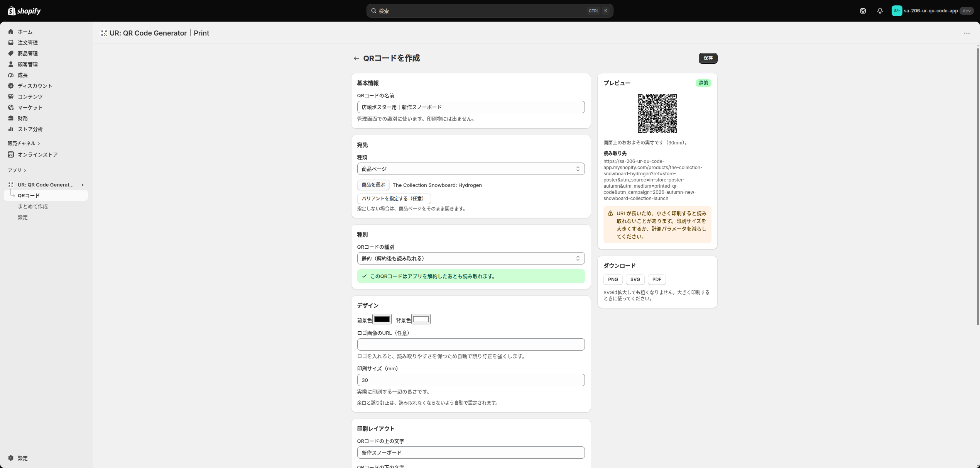Image resolution: width=980 pixels, height=468 pixels.
Task: Click the ロゴ画像のURL input field
Action: (x=471, y=344)
